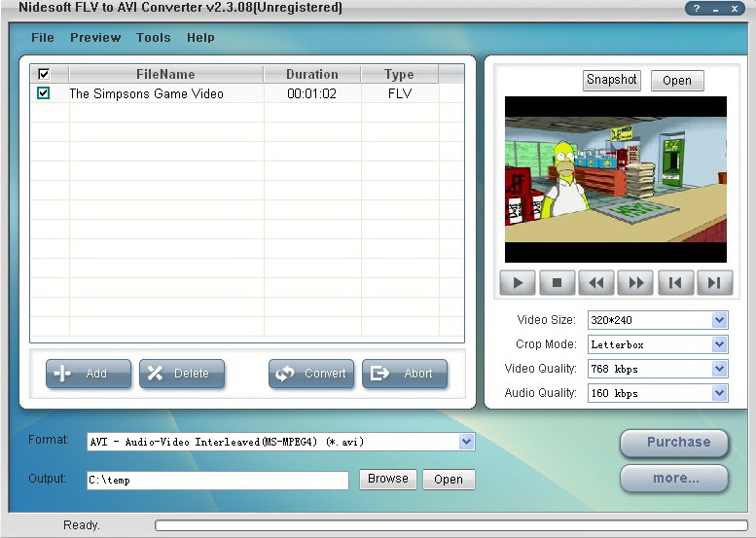Skip to previous track in preview
Viewport: 756px width, 538px height.
click(x=675, y=282)
